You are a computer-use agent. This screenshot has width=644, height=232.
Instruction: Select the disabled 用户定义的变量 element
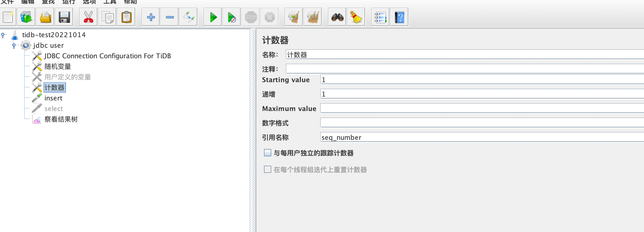click(x=68, y=77)
